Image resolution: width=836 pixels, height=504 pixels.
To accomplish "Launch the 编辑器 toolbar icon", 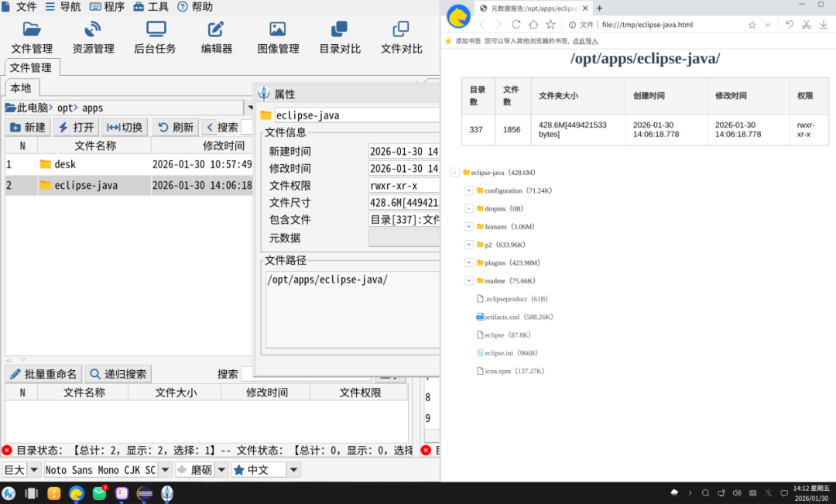I will click(x=217, y=37).
